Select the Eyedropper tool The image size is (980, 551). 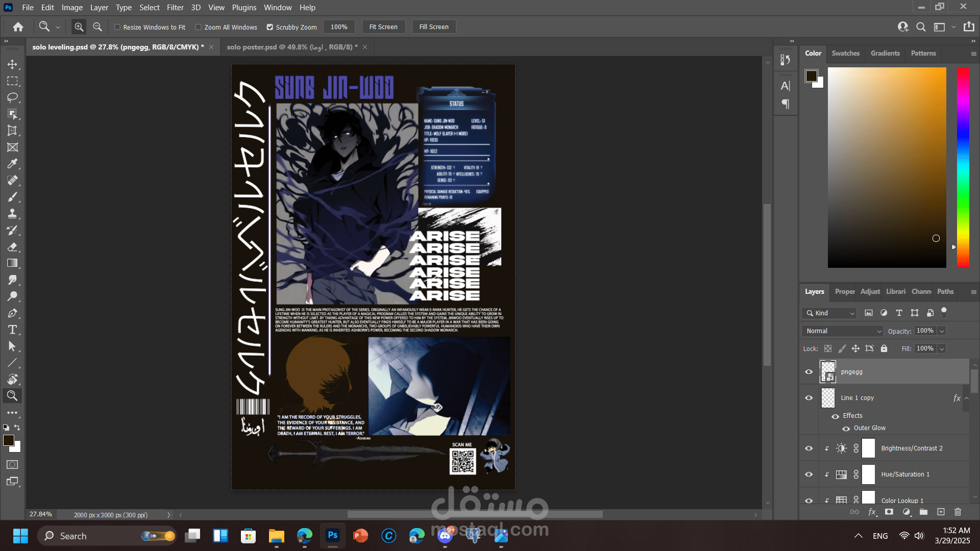tap(12, 164)
